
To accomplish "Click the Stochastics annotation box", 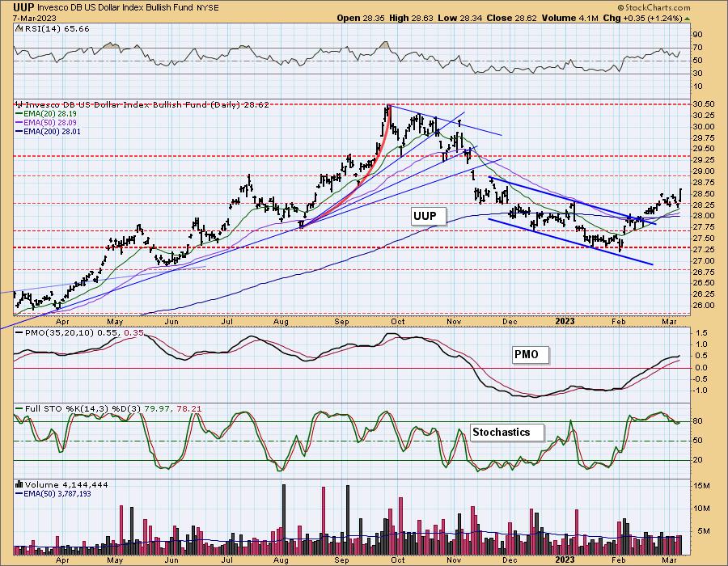I will (x=506, y=433).
